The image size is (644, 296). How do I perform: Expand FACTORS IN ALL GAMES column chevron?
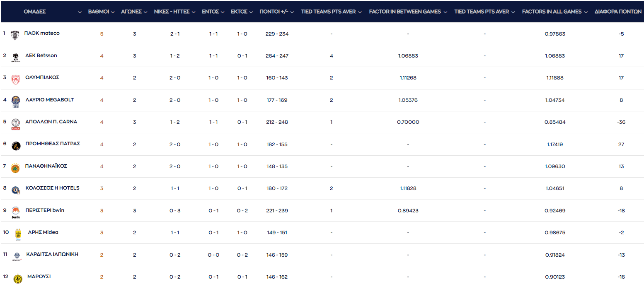(x=586, y=12)
